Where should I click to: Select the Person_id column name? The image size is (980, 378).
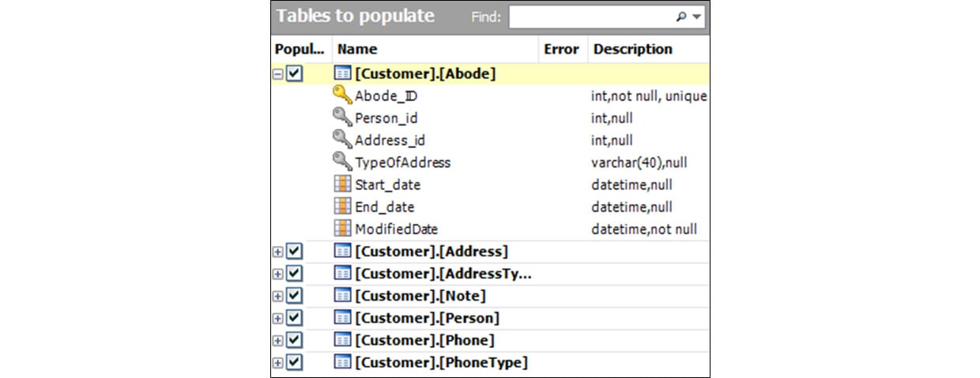[x=386, y=118]
